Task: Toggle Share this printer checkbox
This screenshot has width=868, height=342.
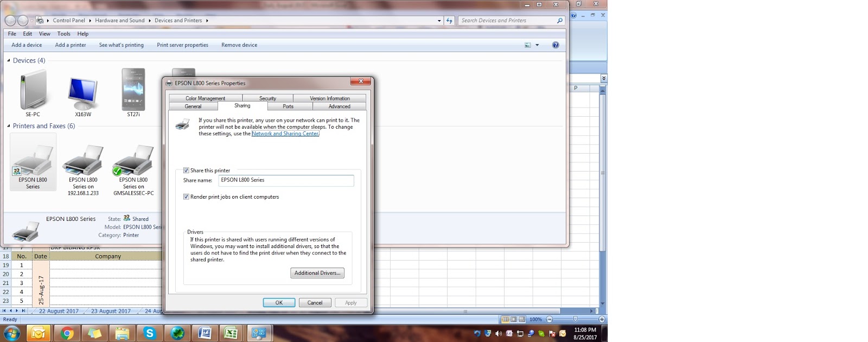Action: click(186, 170)
